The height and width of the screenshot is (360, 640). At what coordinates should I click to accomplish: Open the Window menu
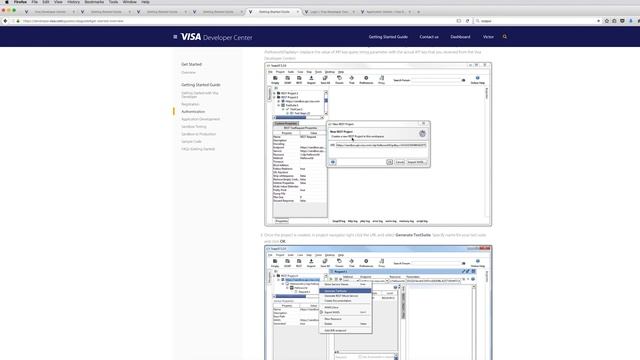pos(130,2)
